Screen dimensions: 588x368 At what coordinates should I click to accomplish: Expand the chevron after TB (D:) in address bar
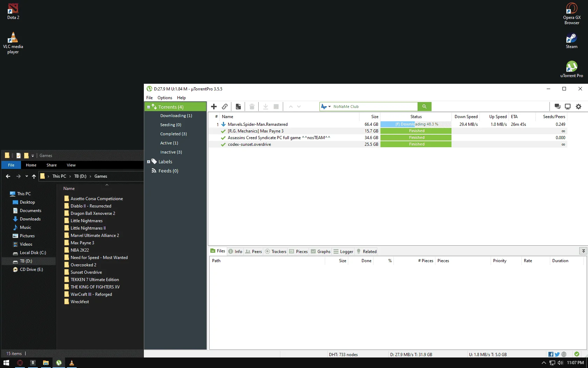pos(90,176)
